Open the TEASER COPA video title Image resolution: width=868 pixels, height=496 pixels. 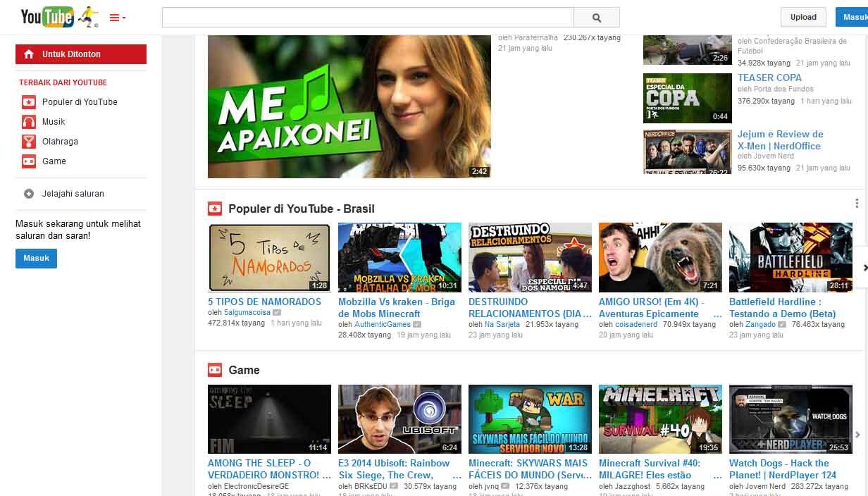(769, 77)
